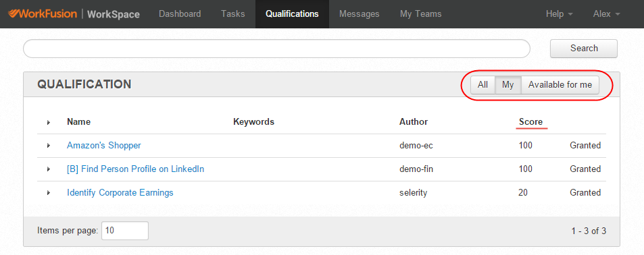Open the Alex user menu
This screenshot has width=644, height=255.
click(x=607, y=14)
